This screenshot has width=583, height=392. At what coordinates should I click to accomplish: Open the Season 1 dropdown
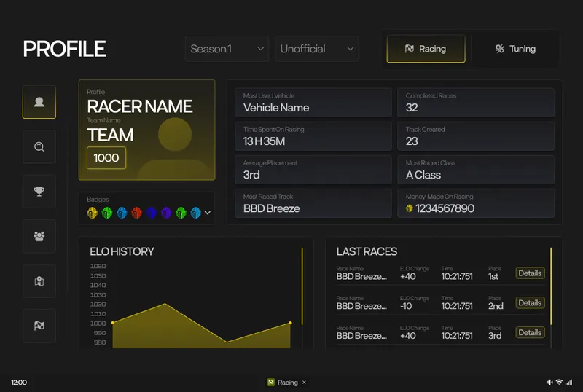pos(227,49)
